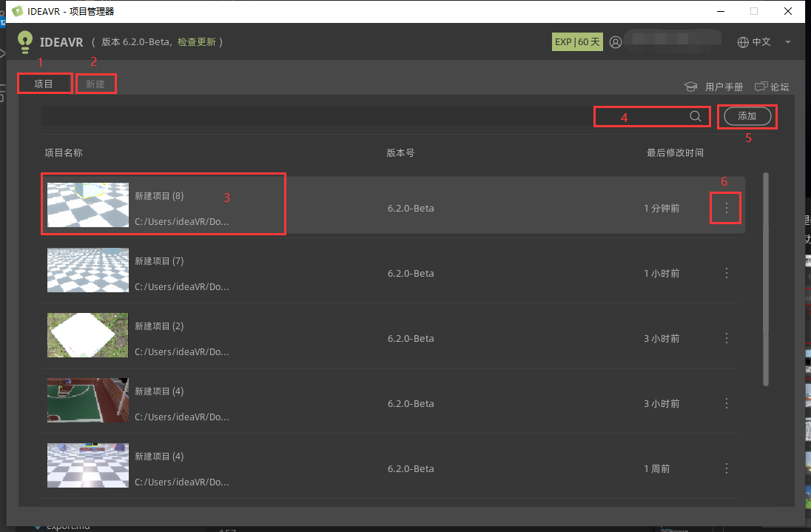This screenshot has height=532, width=811.
Task: Open more options for 新建项目 (8)
Action: [x=726, y=208]
